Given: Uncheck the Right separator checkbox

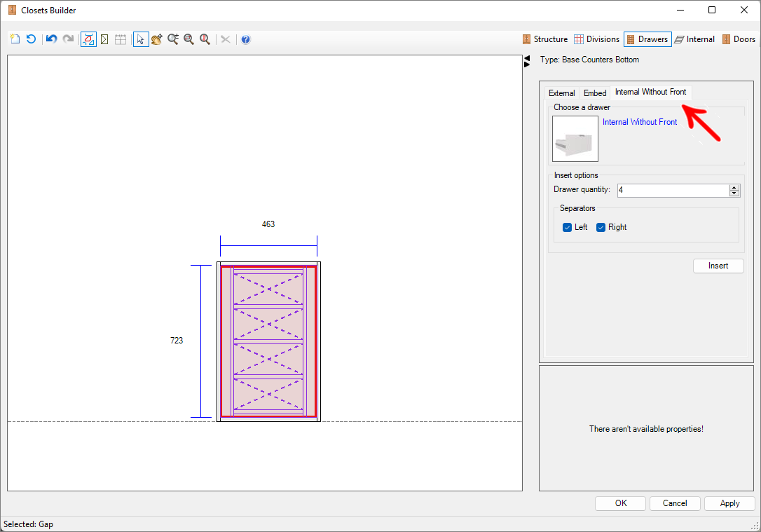Looking at the screenshot, I should (601, 227).
